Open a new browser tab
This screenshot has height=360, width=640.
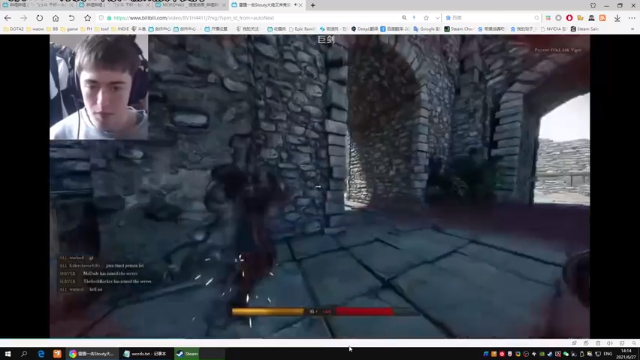pyautogui.click(x=313, y=5)
